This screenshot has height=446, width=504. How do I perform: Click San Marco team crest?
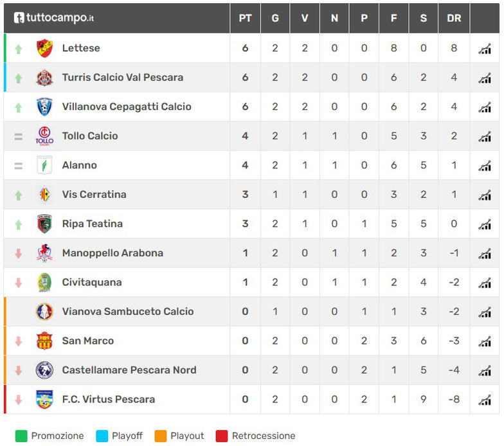point(44,341)
